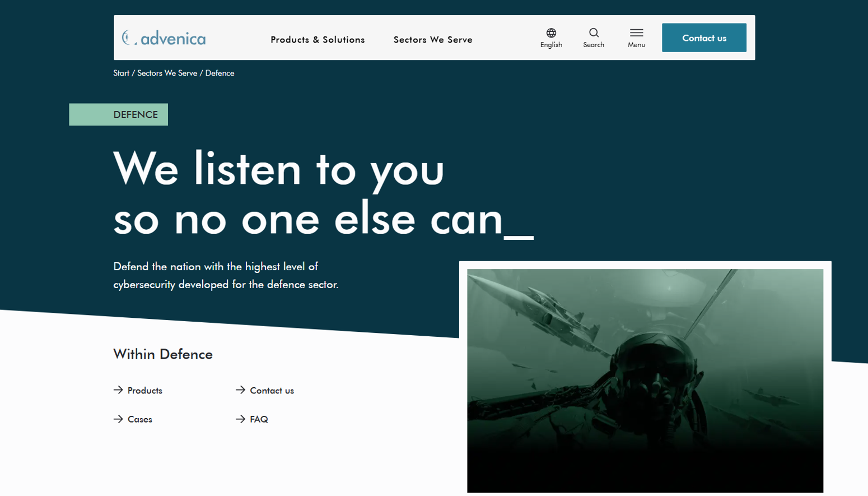Screen dimensions: 868x496
Task: Open the FAQ link under Within Defence
Action: coord(259,419)
